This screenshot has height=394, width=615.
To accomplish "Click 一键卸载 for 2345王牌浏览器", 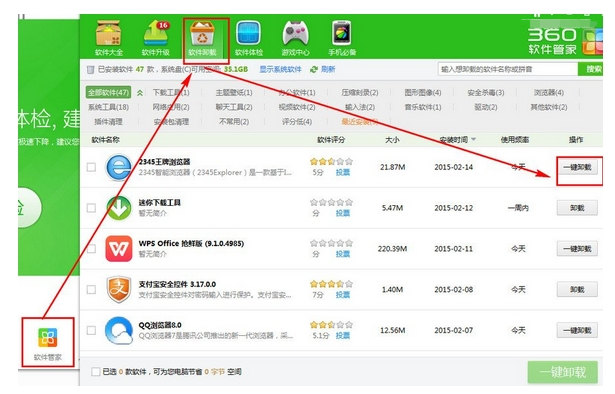I will tap(577, 167).
